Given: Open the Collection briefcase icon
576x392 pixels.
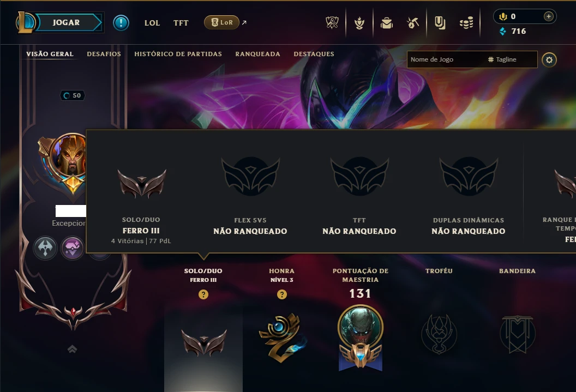Looking at the screenshot, I should (x=386, y=23).
